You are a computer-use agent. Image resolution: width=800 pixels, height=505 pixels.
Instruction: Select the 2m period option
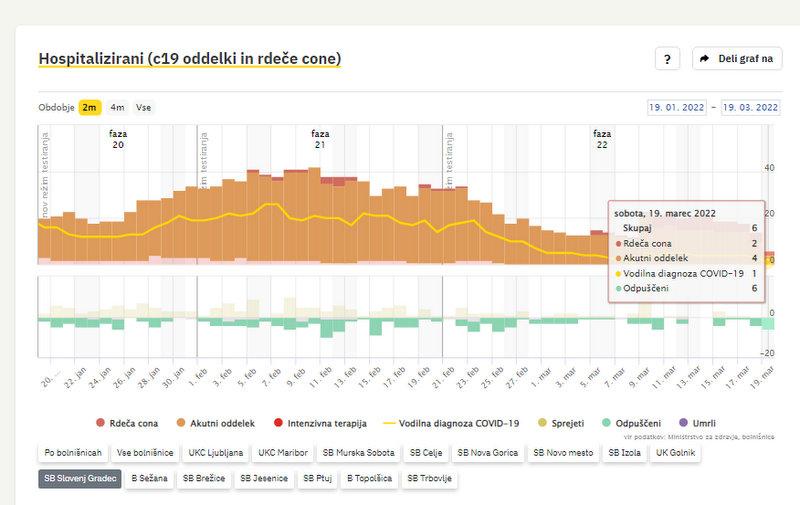click(90, 107)
